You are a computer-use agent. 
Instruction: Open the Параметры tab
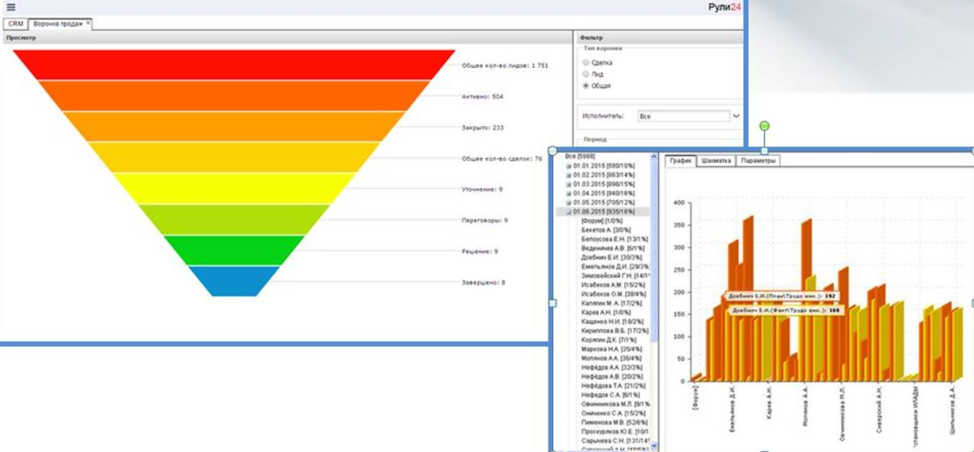pyautogui.click(x=758, y=161)
